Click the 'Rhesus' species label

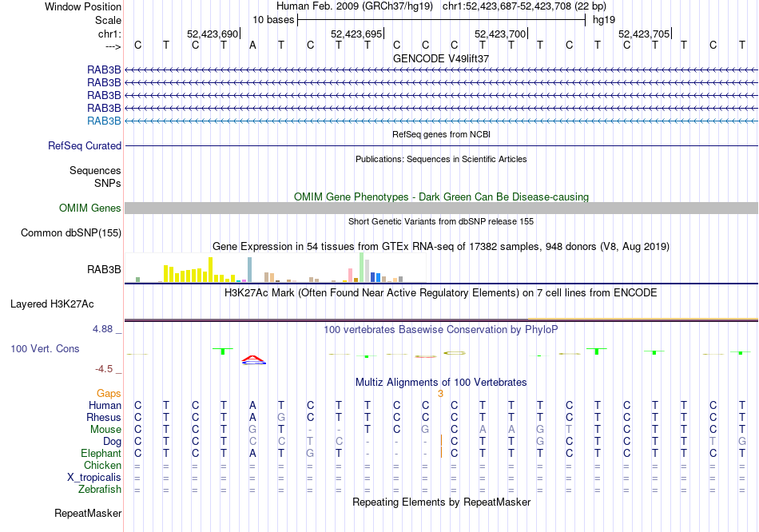click(x=104, y=417)
